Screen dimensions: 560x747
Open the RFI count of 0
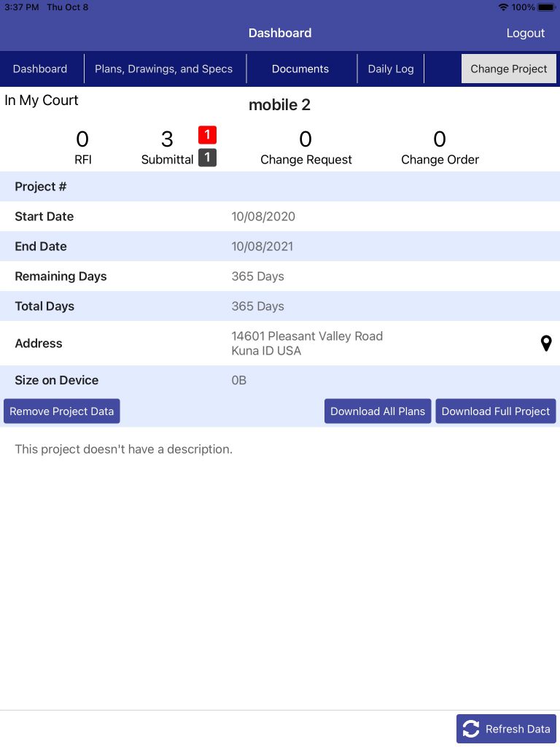[x=83, y=147]
